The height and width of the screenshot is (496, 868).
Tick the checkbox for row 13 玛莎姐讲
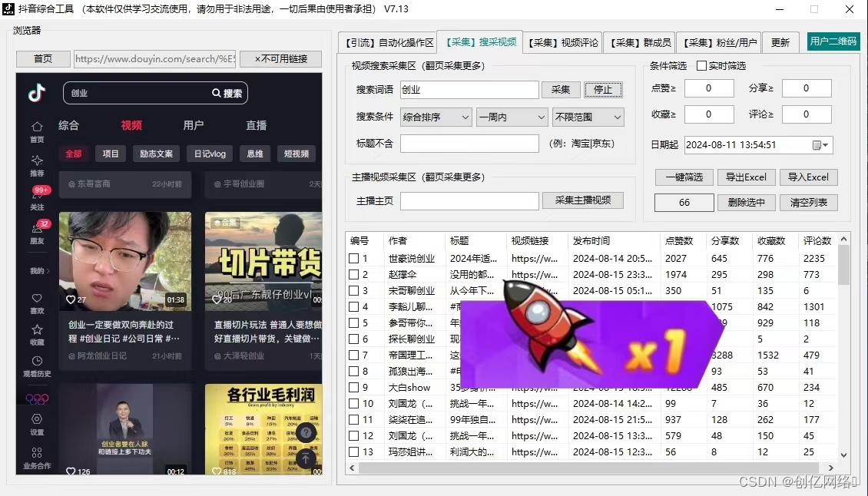354,451
